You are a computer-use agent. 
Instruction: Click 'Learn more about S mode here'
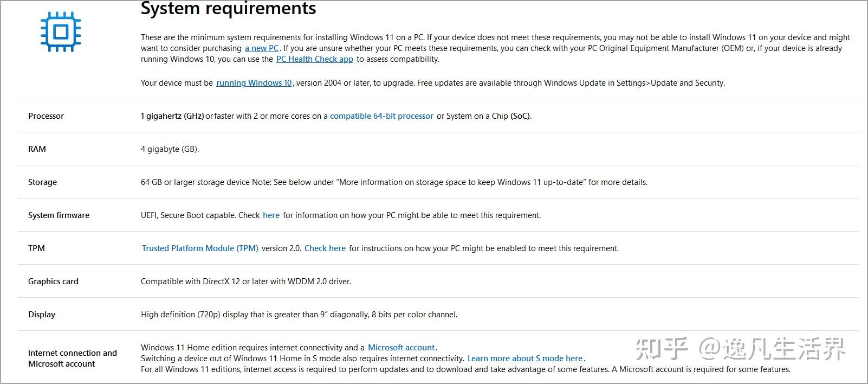525,359
